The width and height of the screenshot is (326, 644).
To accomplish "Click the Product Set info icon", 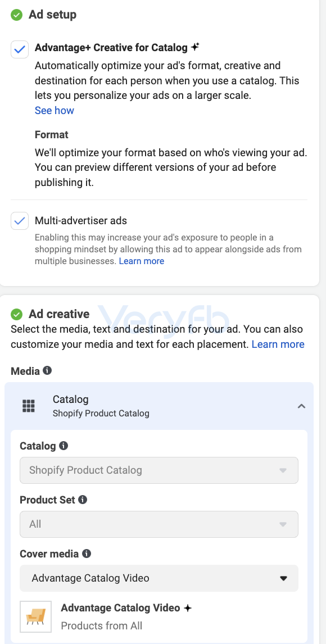I will click(83, 500).
